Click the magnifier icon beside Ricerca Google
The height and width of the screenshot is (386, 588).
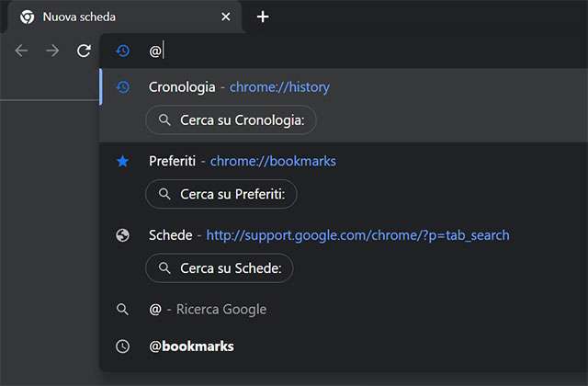point(123,310)
